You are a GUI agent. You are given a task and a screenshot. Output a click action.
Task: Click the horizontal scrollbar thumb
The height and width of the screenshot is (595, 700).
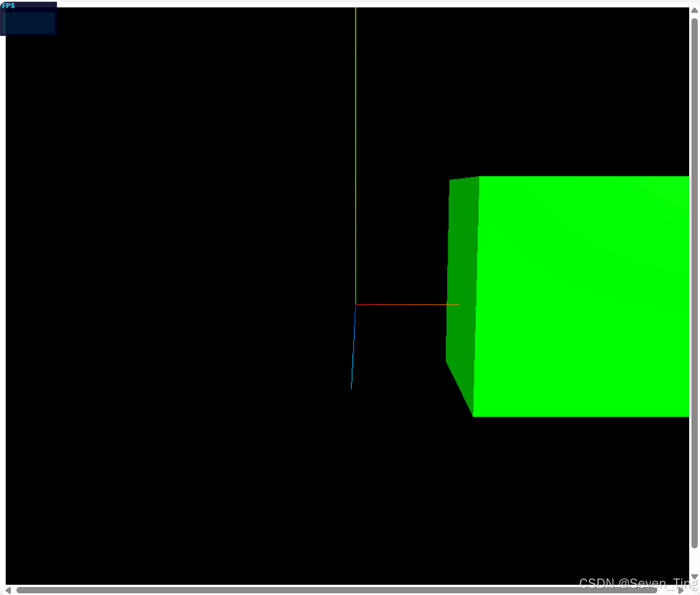coord(337,590)
